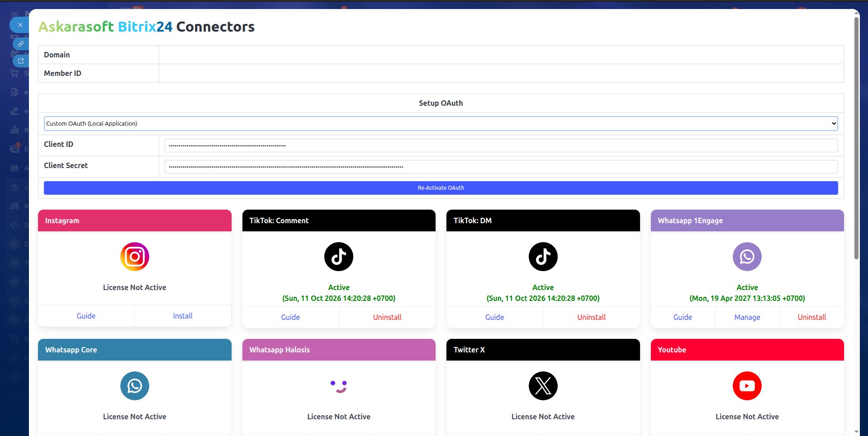
Task: Close the Askarasoft connectors side panel
Action: [20, 25]
